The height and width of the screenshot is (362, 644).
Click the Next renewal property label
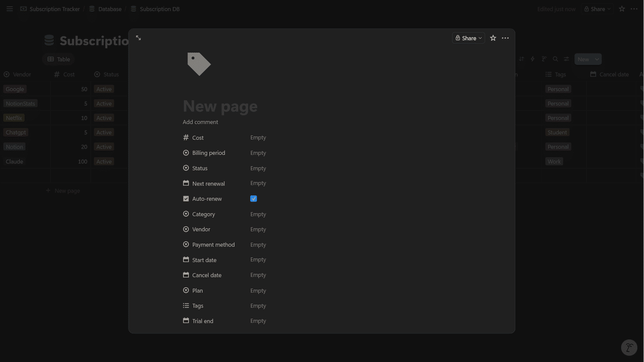204,183
